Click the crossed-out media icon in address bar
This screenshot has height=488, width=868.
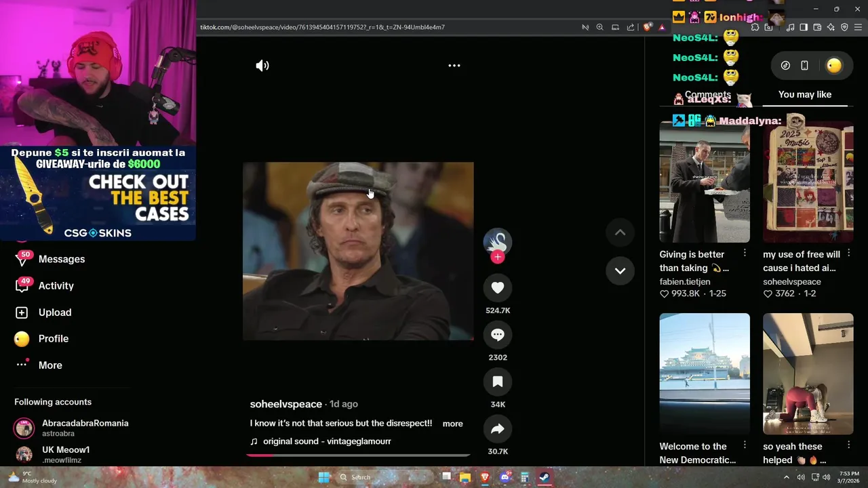click(x=585, y=27)
